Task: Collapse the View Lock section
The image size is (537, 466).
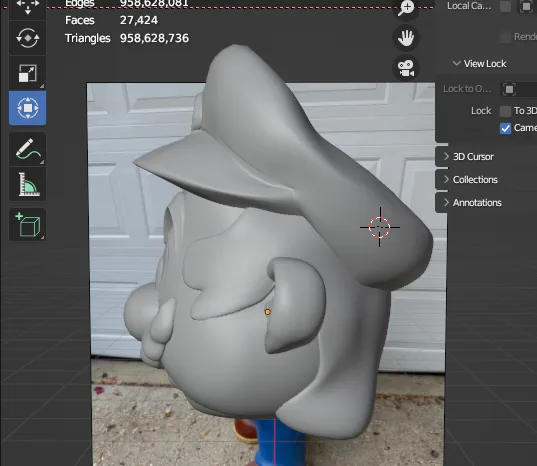Action: (x=479, y=64)
